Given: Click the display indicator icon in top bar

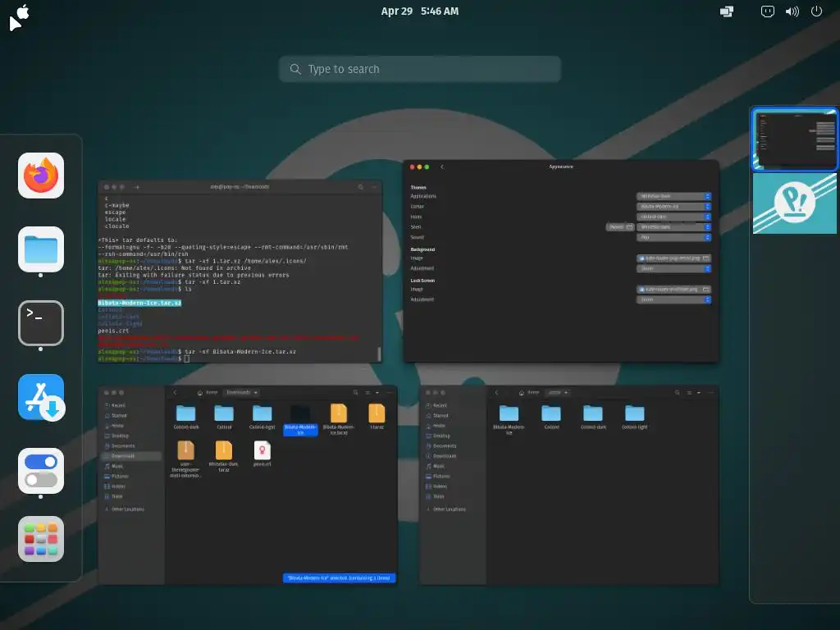Looking at the screenshot, I should click(727, 11).
